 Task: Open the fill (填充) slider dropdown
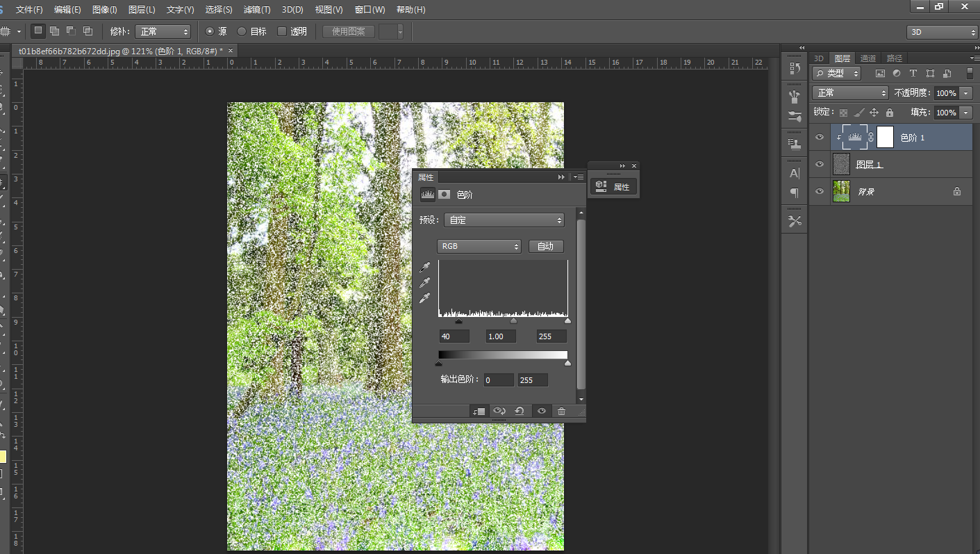(x=966, y=113)
